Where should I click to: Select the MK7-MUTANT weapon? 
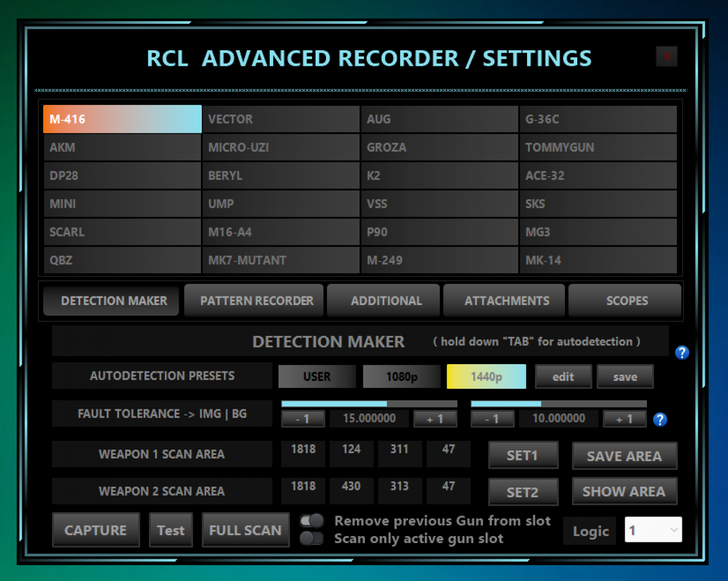coord(281,260)
